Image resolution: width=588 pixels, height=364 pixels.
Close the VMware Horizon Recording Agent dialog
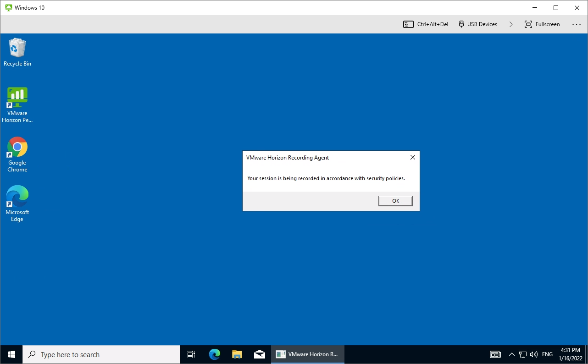tap(412, 157)
